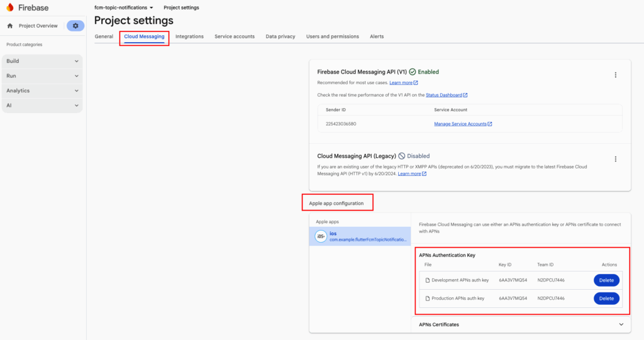Click the iOS app icon badge
Screen dimensions: 644x340
320,236
